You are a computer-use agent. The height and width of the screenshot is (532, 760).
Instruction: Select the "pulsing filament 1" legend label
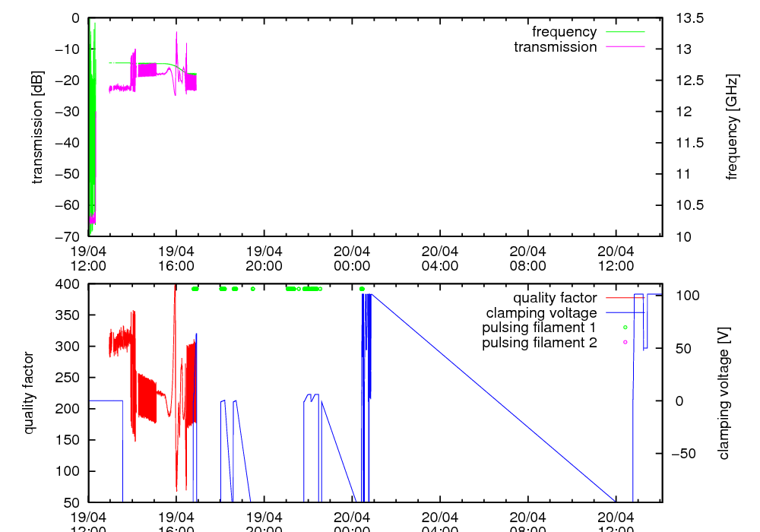tap(539, 328)
